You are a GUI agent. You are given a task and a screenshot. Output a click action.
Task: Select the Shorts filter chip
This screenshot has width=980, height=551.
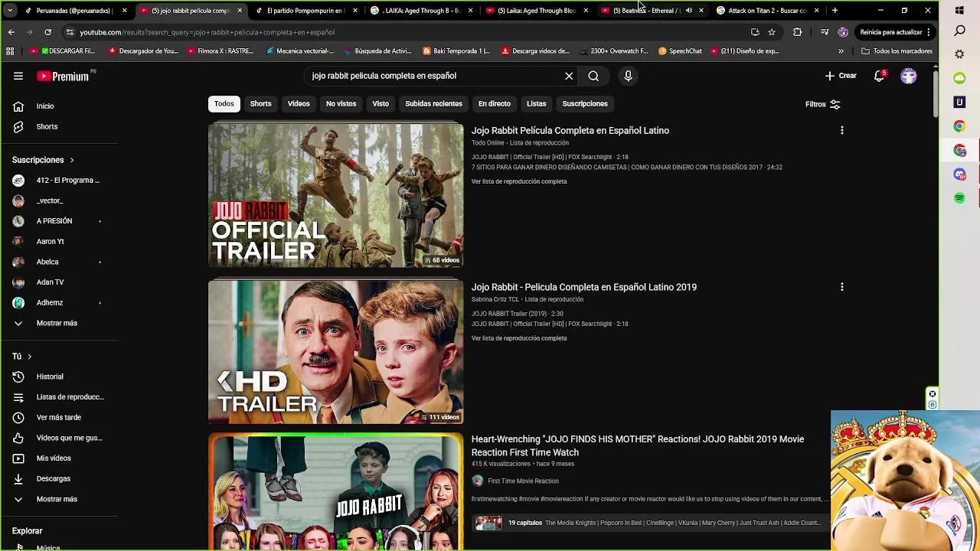click(x=261, y=103)
